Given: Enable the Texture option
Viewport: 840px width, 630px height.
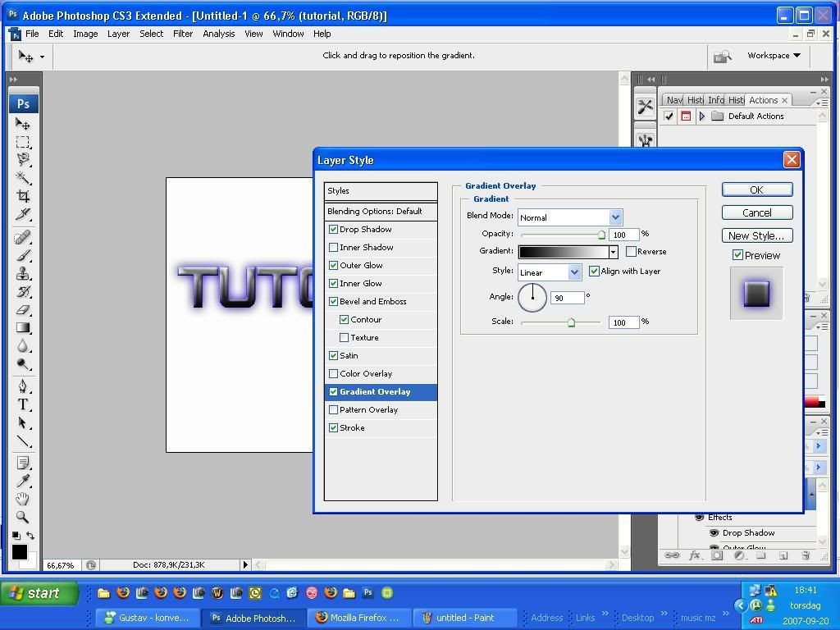Looking at the screenshot, I should 344,337.
